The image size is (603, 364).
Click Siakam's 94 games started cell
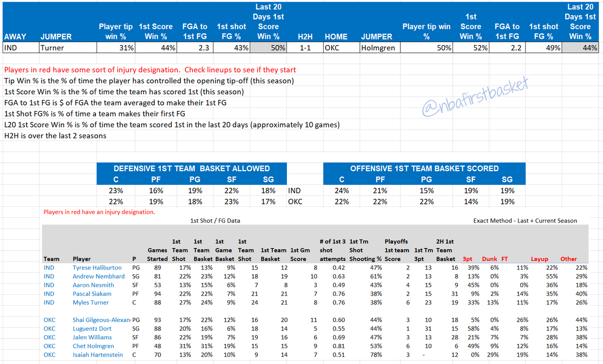pos(157,294)
